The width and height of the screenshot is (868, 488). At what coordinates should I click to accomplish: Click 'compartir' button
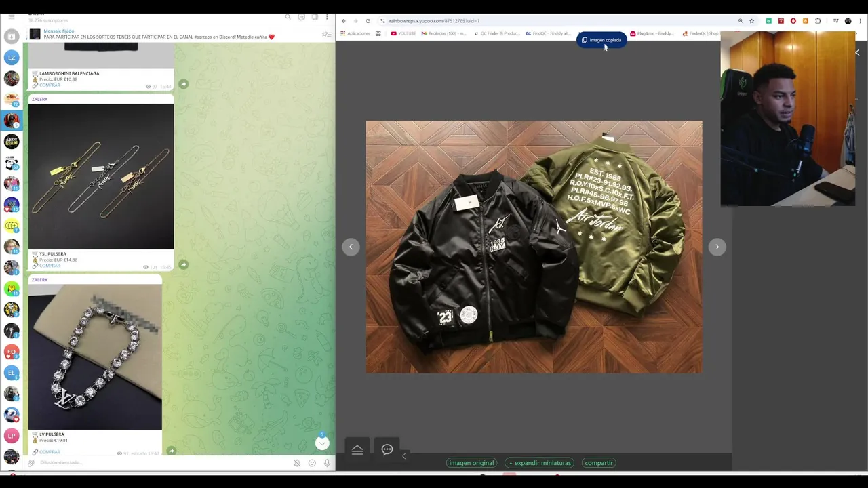tap(599, 463)
